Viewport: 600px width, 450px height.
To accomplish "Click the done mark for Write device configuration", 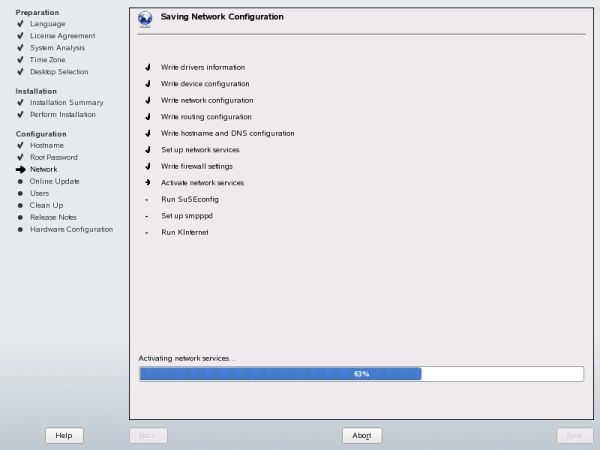I will (x=148, y=84).
